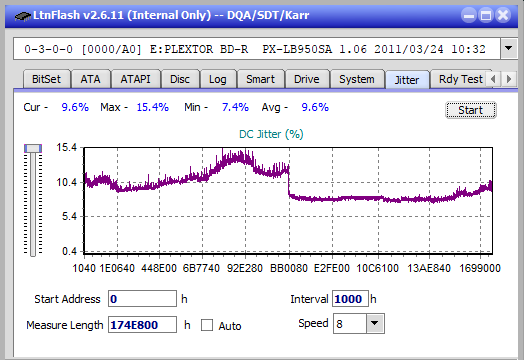Focus the Start Address input field
Screen dimensions: 524x360
click(x=142, y=298)
